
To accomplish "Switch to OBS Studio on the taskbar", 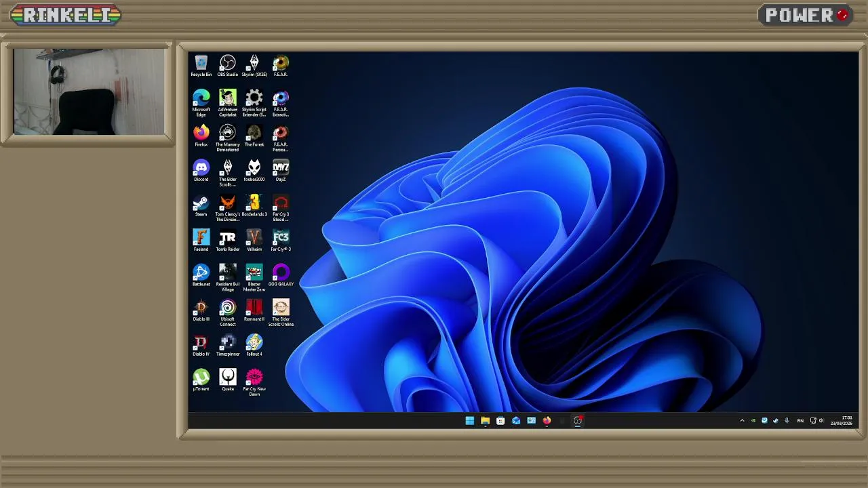I will pos(578,421).
